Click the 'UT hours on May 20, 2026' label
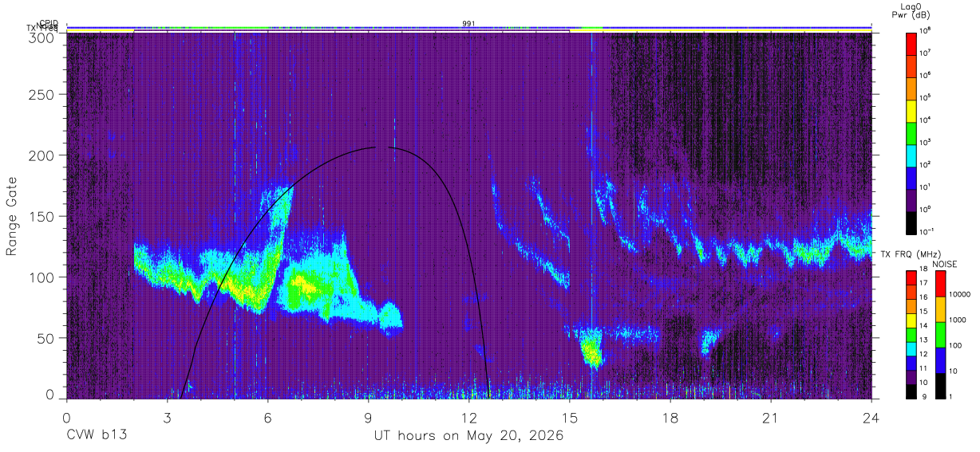The height and width of the screenshot is (452, 980). [469, 436]
